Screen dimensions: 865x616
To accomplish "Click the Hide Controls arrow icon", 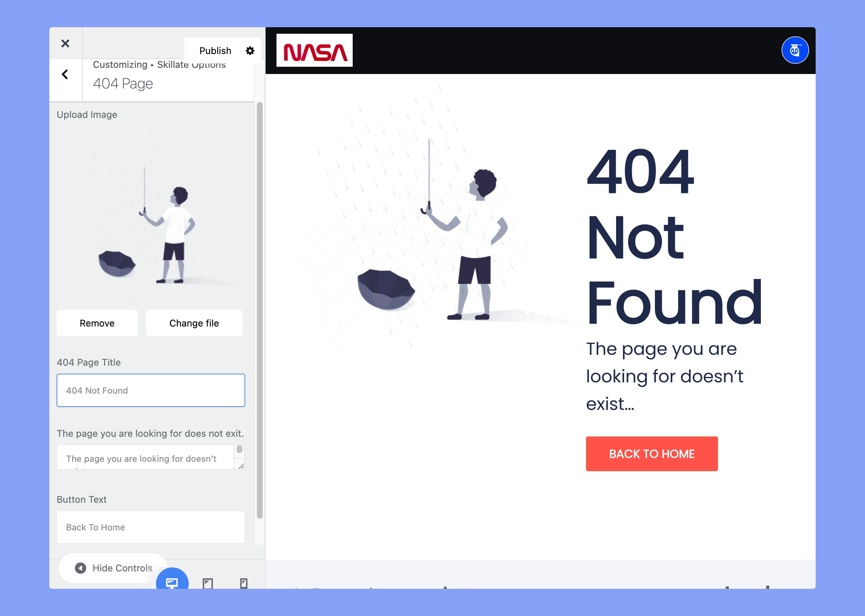I will 81,568.
